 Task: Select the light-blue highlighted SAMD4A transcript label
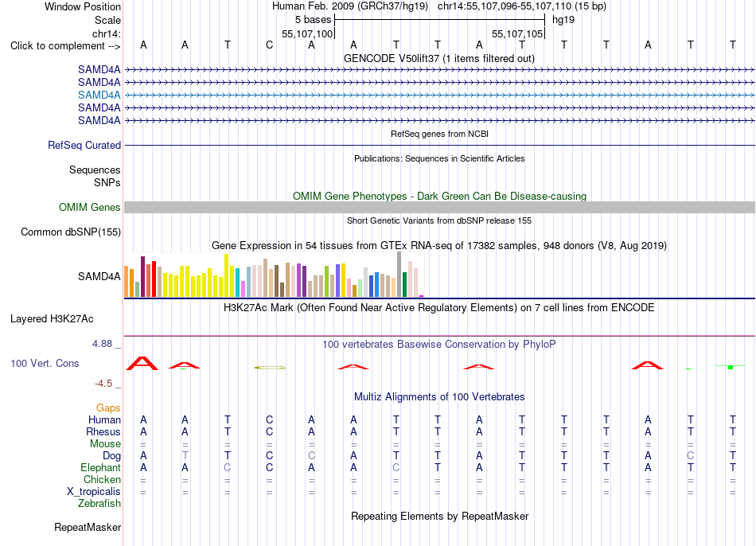click(99, 95)
